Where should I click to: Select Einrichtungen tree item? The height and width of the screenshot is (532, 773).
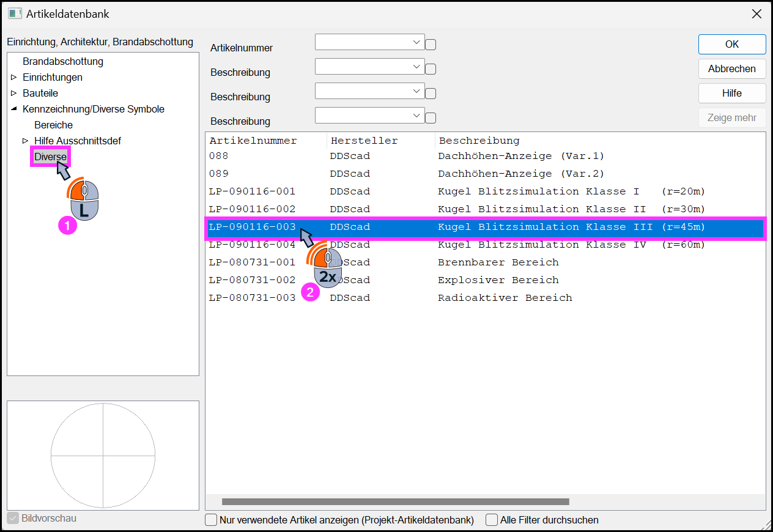pos(53,77)
